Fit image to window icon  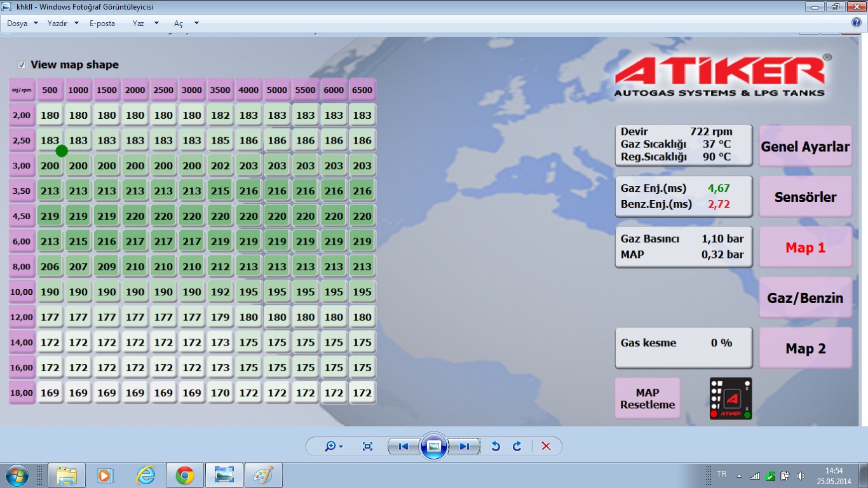point(367,447)
